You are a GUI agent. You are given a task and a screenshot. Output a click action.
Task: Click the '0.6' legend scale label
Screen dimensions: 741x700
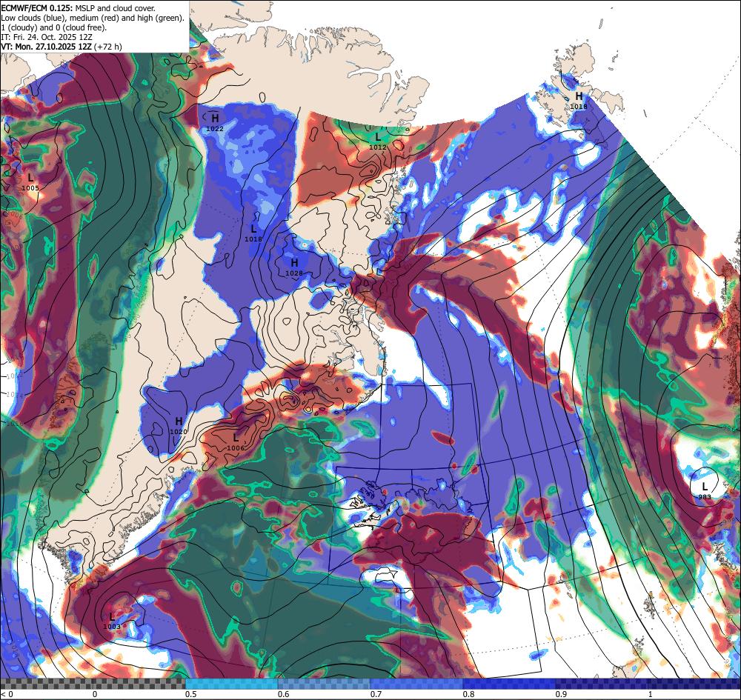(284, 694)
